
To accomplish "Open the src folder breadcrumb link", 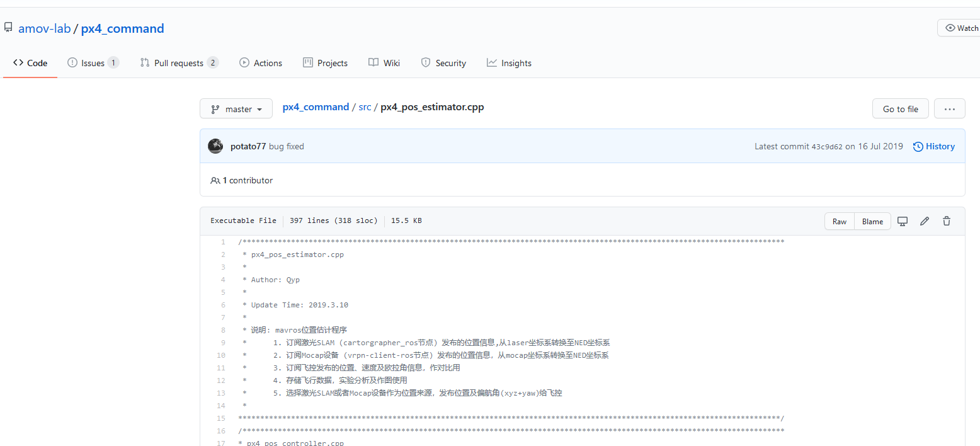I will [x=365, y=107].
